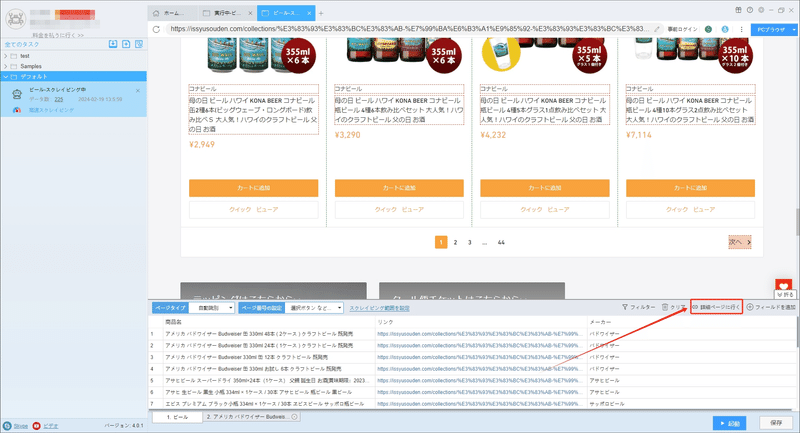This screenshot has width=800, height=433.
Task: Open the three-dot browser menu
Action: [741, 29]
